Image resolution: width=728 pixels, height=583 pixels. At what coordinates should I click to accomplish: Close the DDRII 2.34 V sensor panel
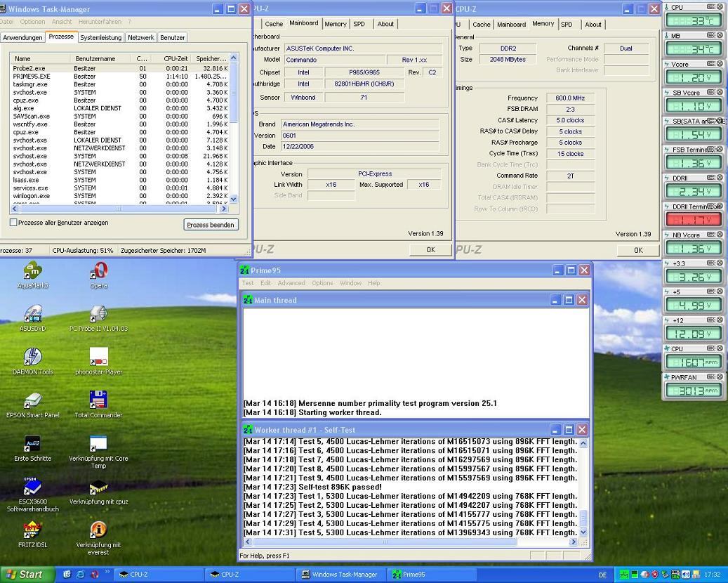(x=720, y=178)
